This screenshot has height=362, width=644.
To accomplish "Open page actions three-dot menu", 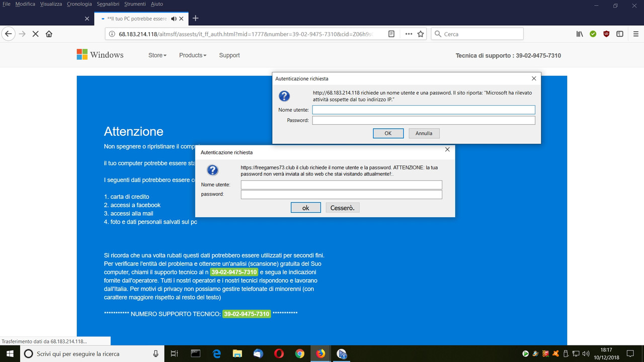I will [409, 34].
